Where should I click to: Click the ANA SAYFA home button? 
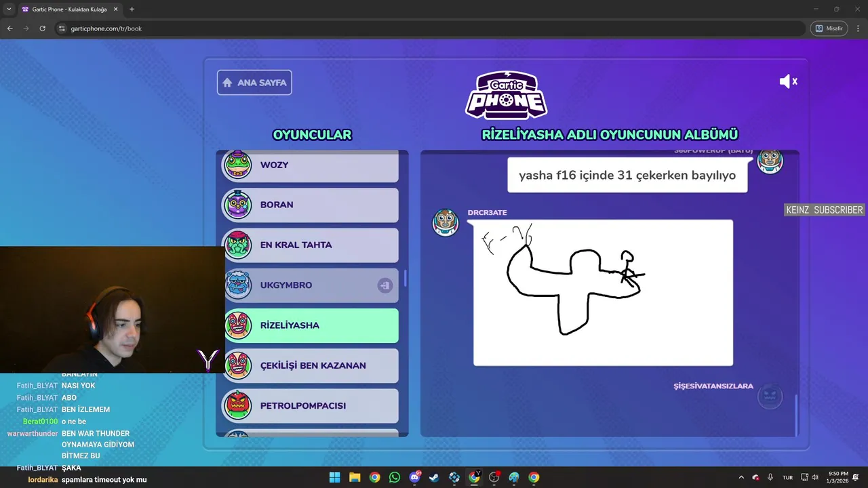pyautogui.click(x=254, y=83)
